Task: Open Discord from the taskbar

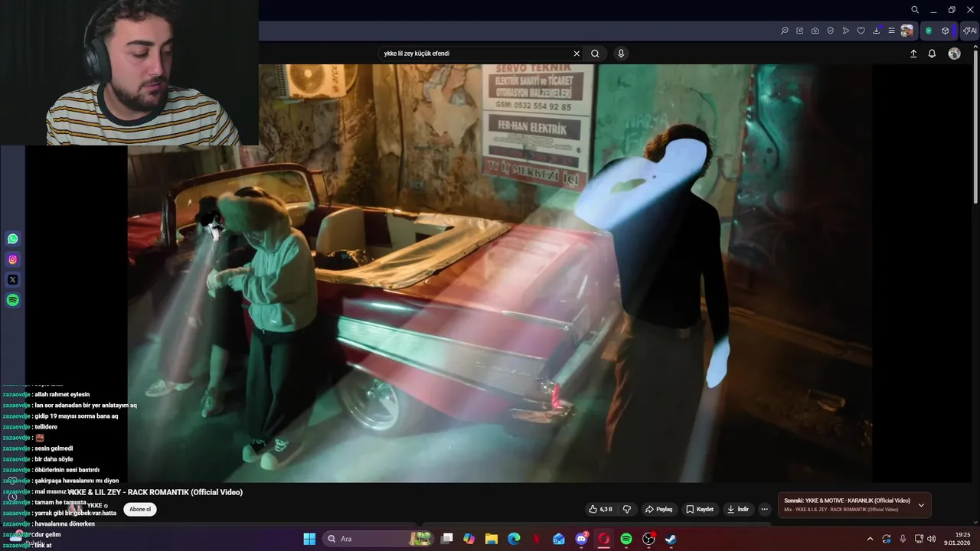Action: (581, 539)
